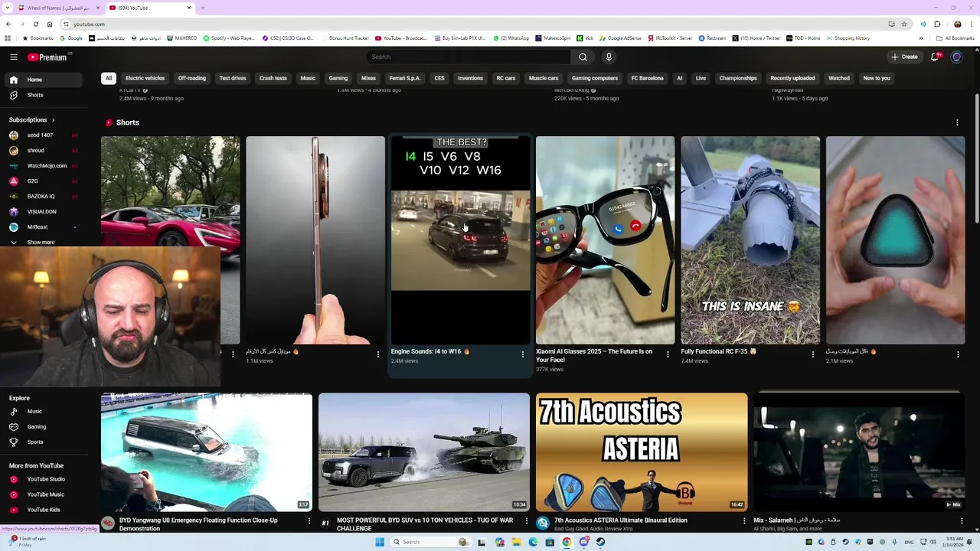Select the FC Barcelona chip
Viewport: 980px width, 551px height.
click(x=647, y=78)
